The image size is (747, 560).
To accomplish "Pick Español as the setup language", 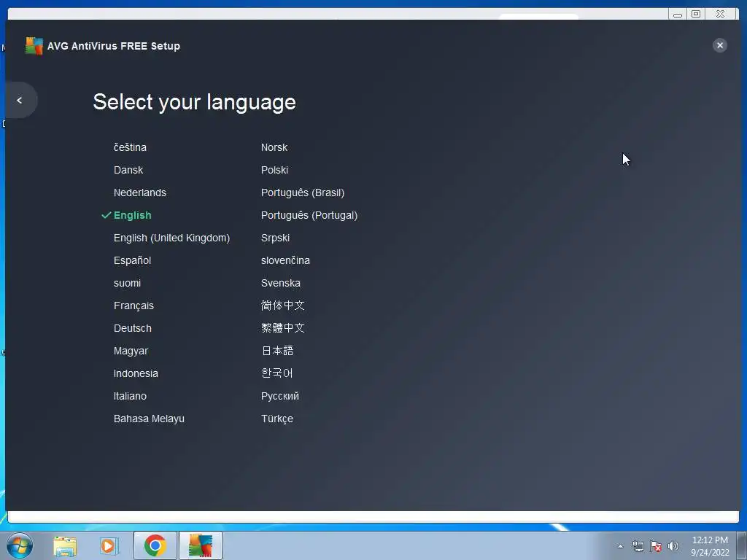I will [133, 260].
